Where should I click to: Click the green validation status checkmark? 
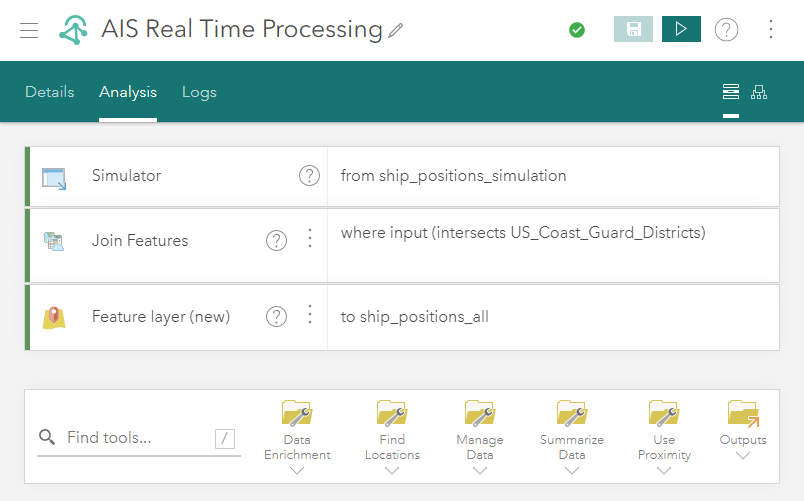pos(577,30)
